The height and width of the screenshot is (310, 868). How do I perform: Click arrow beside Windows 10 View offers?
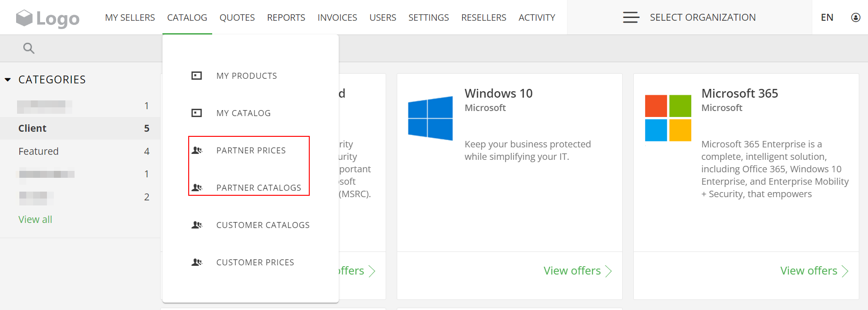tap(608, 271)
